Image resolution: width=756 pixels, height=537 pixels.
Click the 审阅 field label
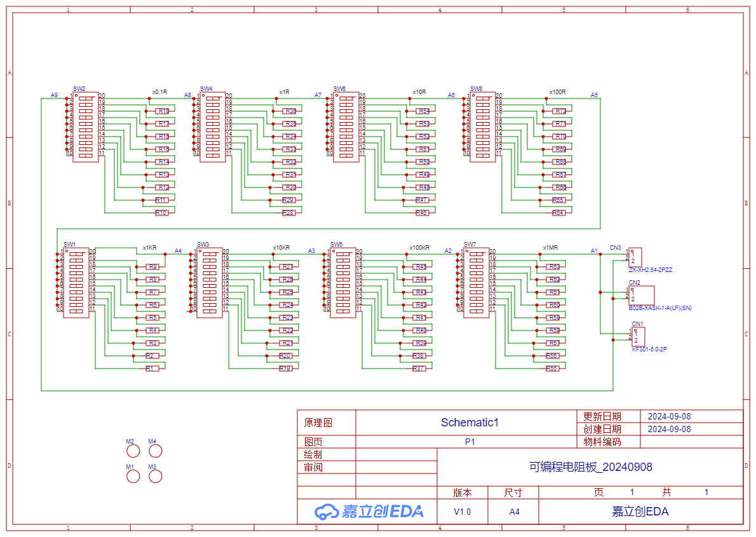pos(313,467)
